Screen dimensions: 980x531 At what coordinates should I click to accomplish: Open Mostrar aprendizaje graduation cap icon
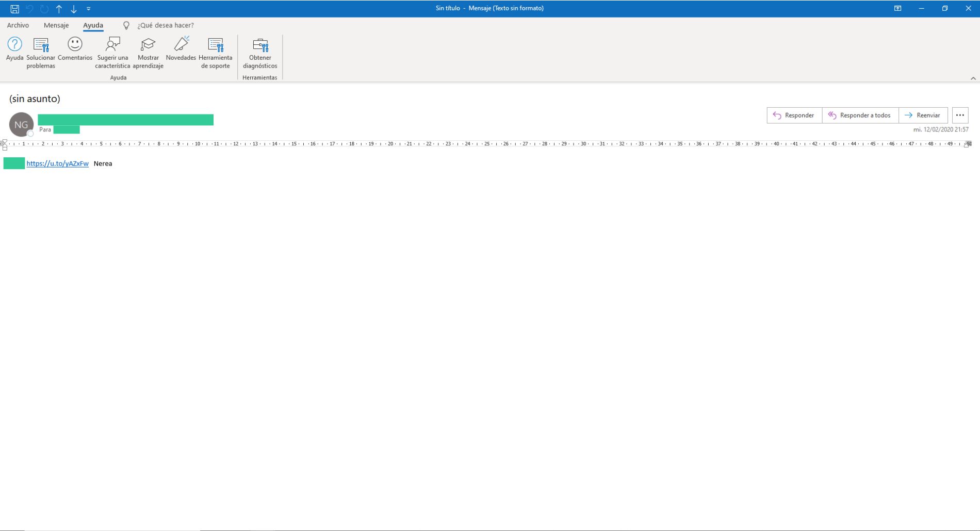click(148, 45)
